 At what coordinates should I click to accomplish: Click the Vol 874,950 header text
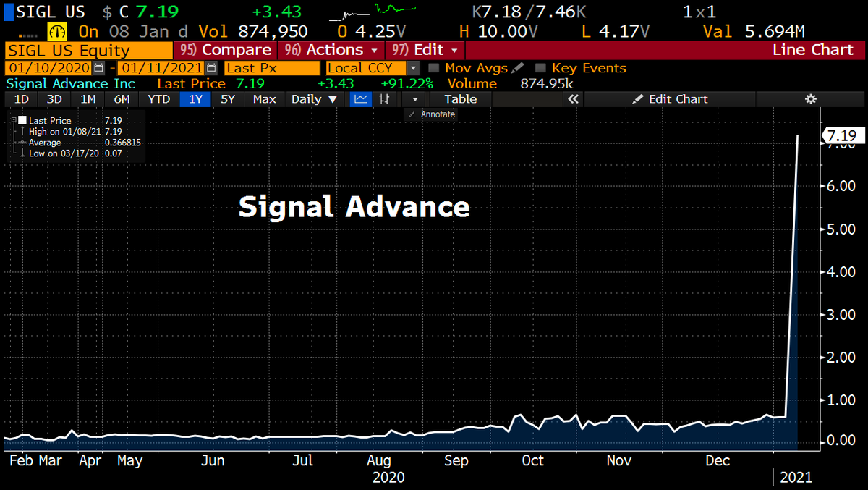254,32
